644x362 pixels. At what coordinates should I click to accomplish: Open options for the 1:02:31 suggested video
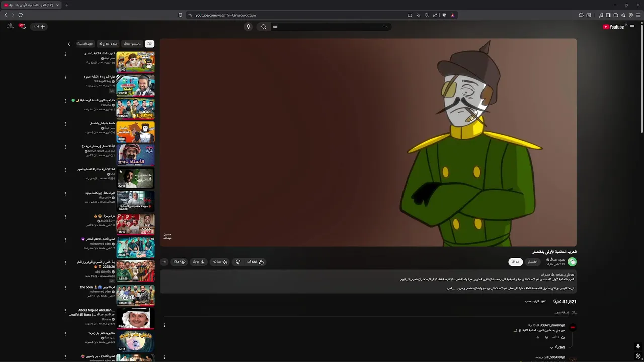65,77
